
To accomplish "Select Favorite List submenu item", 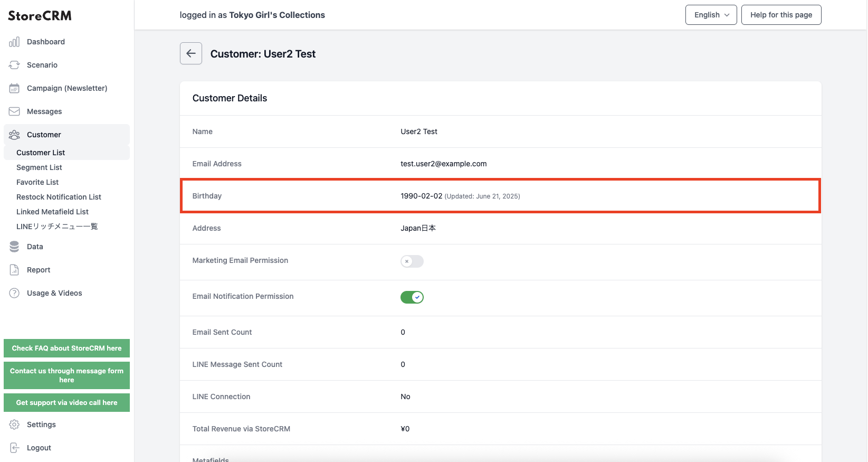I will coord(66,182).
